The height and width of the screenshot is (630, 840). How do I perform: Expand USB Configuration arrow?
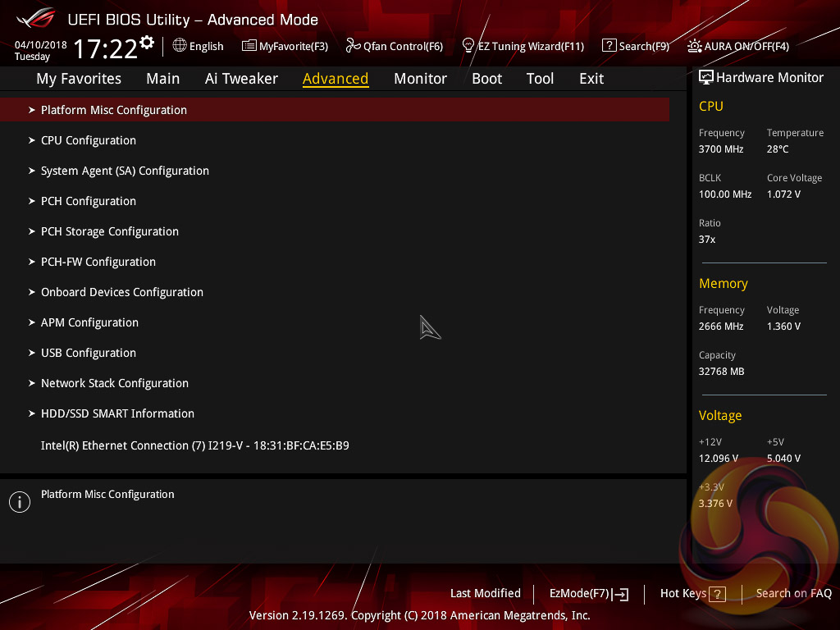coord(32,353)
